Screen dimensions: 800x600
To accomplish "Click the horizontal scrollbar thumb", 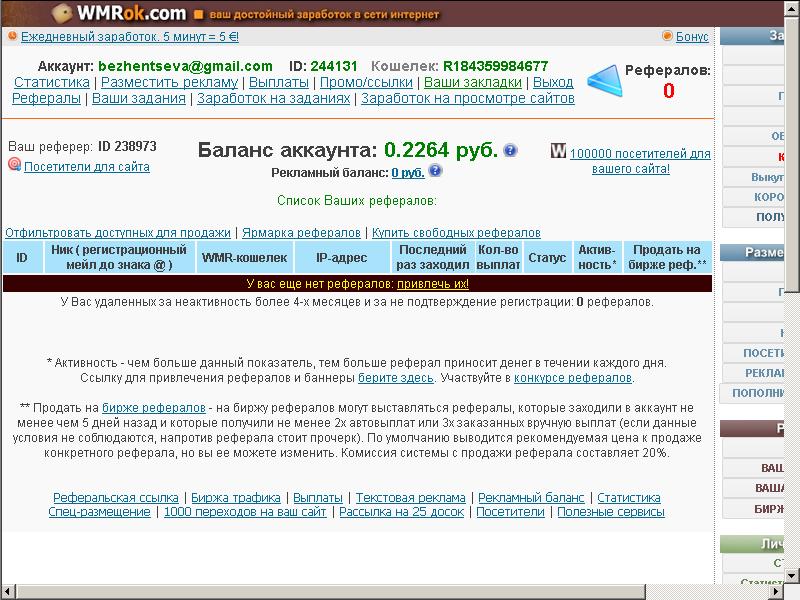I will [331, 592].
